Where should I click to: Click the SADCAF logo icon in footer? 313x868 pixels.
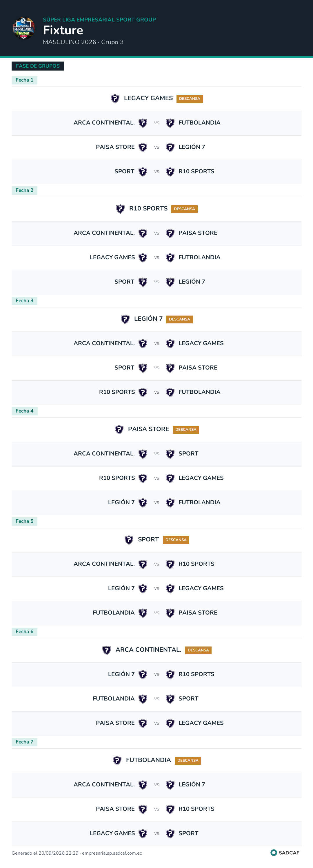click(x=274, y=853)
